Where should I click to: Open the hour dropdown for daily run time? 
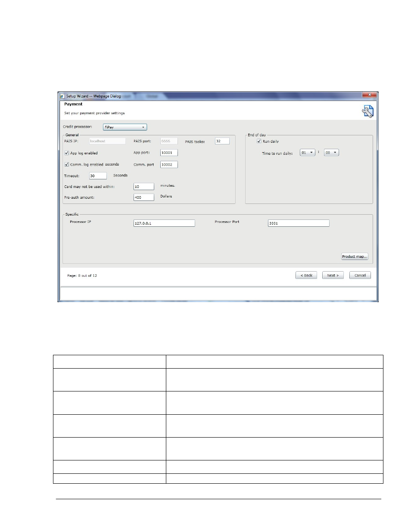click(x=308, y=153)
